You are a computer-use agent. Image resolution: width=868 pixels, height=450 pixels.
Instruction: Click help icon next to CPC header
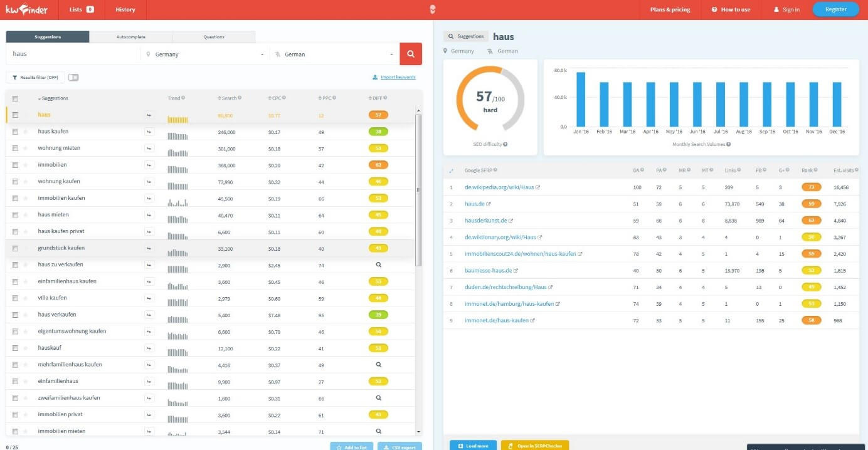click(x=284, y=98)
